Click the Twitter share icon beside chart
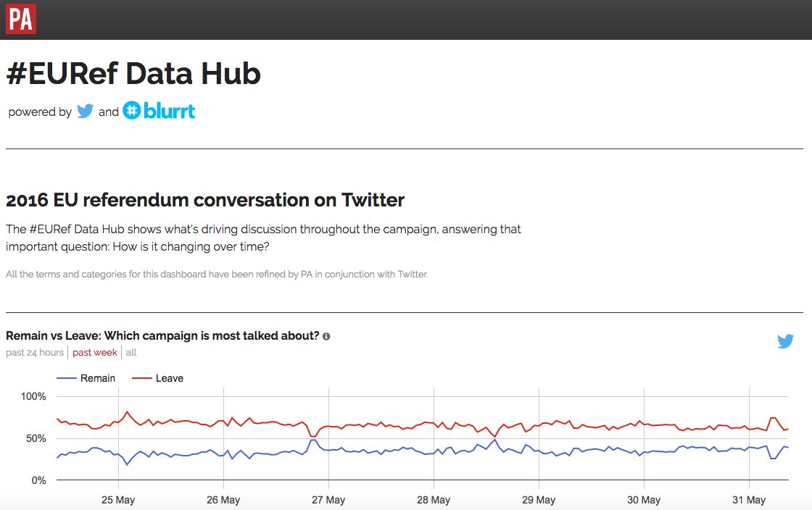 pos(785,341)
